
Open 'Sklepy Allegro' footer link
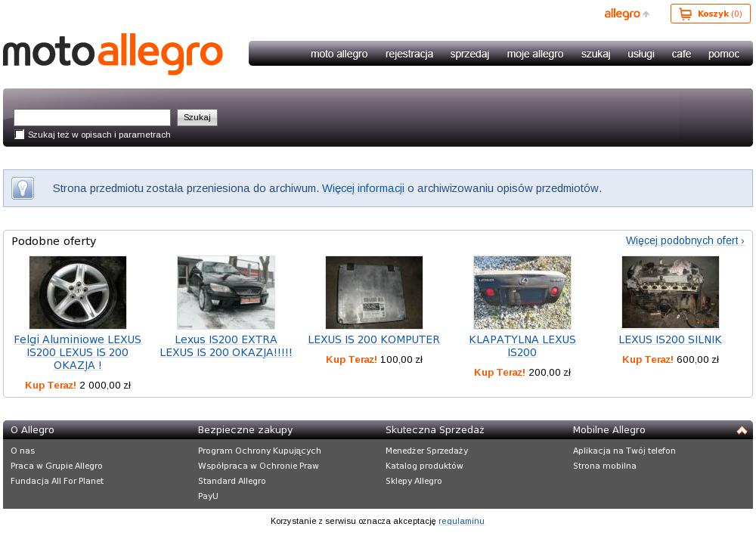point(414,481)
